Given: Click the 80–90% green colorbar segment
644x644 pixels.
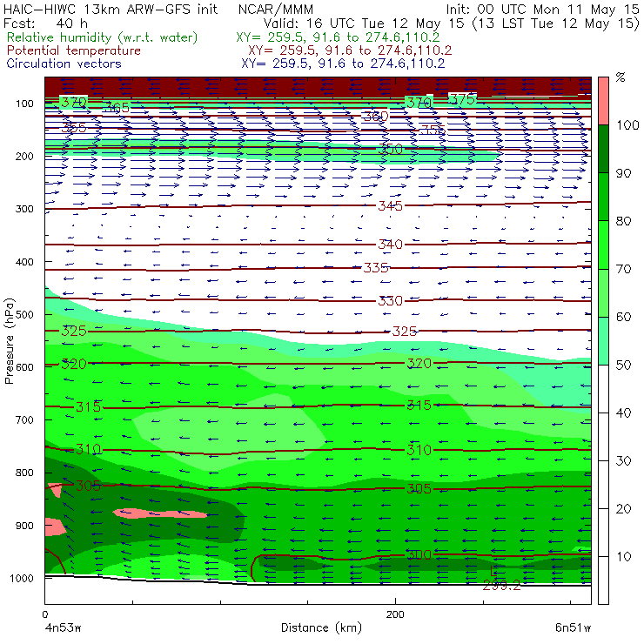Looking at the screenshot, I should tap(603, 197).
